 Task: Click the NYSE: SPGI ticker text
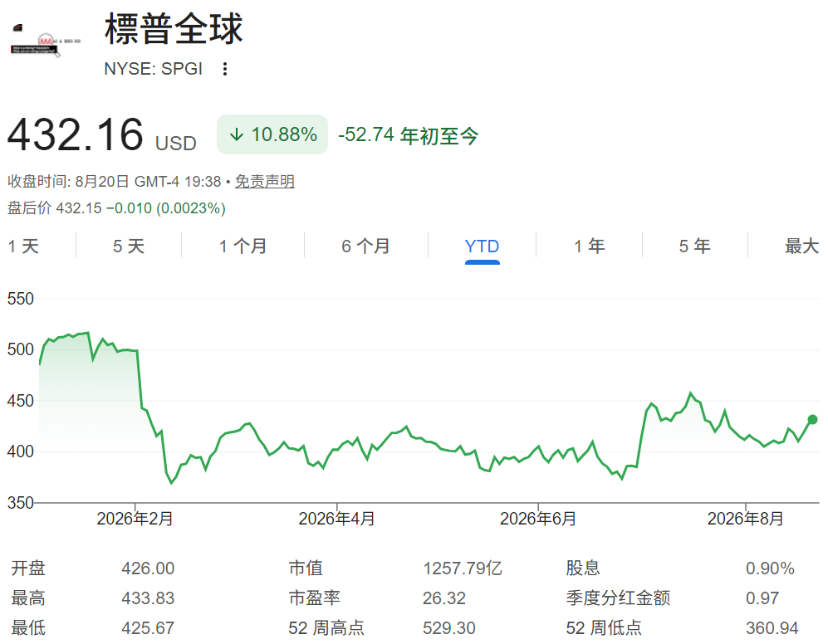point(153,69)
